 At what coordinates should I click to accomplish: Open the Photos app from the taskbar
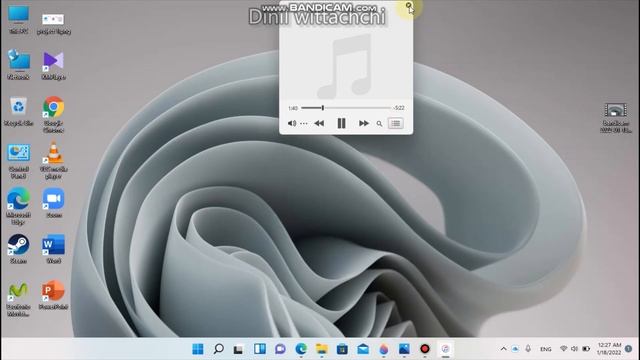[404, 349]
